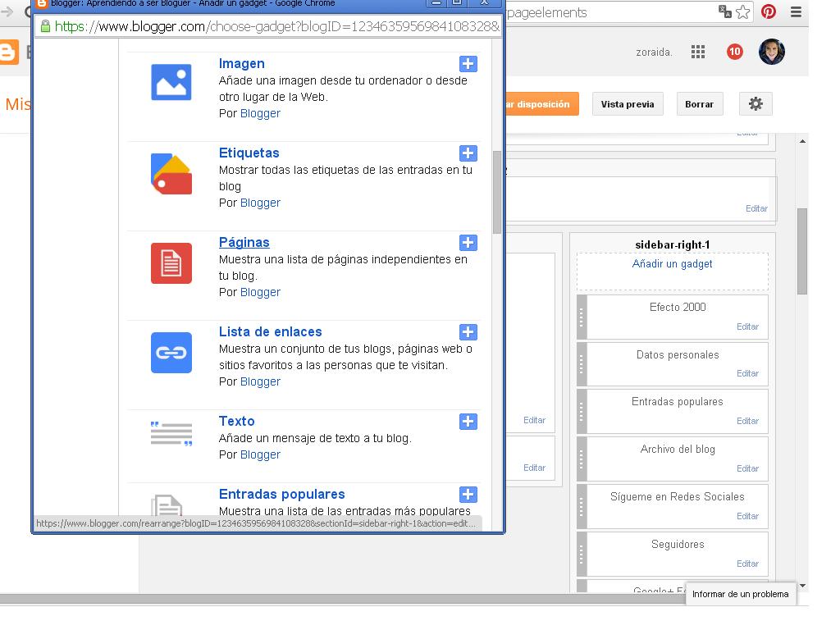The height and width of the screenshot is (630, 840).
Task: Open the user profile avatar
Action: [x=772, y=52]
